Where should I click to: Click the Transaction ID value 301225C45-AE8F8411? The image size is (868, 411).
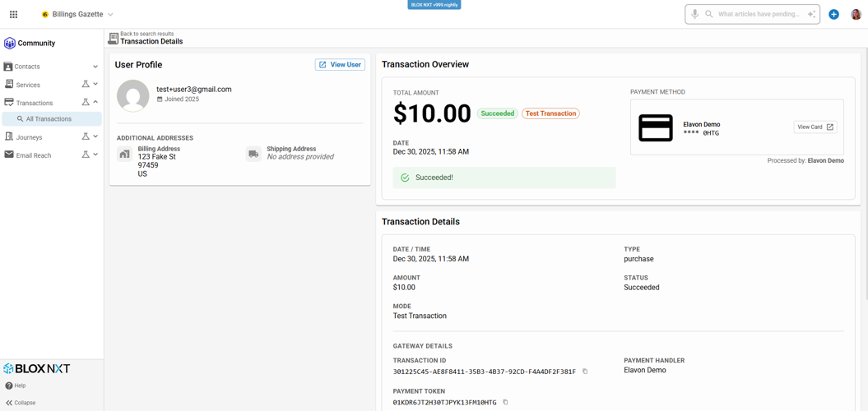coord(485,372)
